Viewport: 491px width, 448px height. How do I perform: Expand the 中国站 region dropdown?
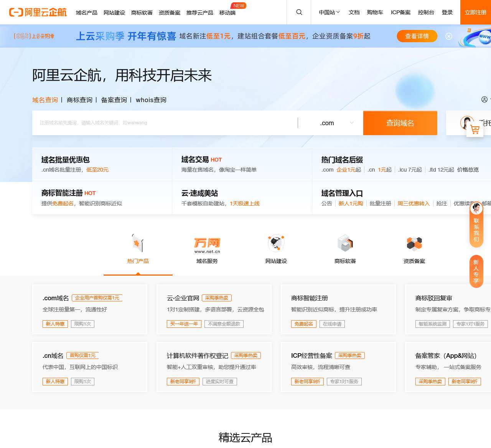[329, 12]
